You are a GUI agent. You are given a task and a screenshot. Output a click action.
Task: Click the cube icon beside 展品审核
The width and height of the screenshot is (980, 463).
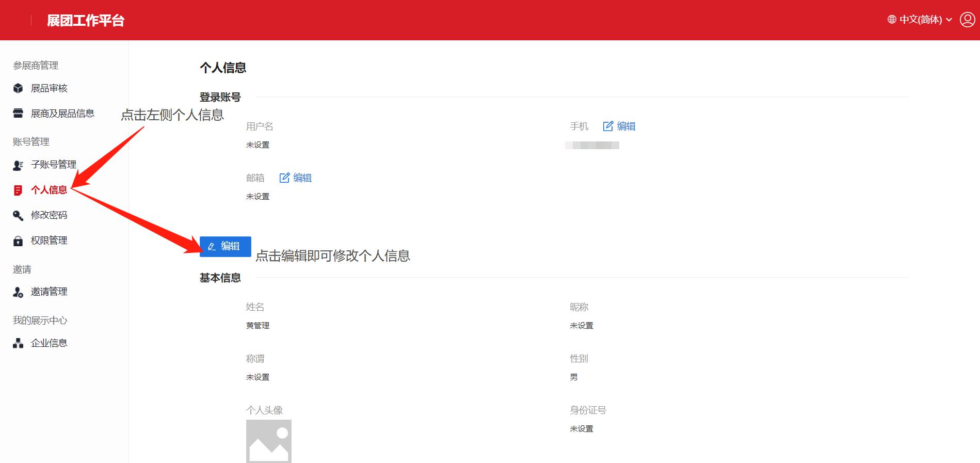coord(18,88)
